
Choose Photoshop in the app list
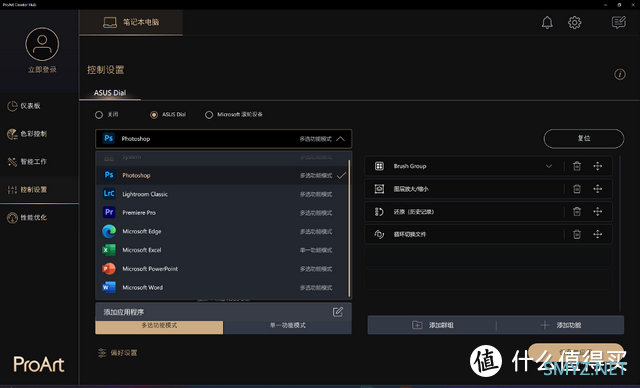222,175
